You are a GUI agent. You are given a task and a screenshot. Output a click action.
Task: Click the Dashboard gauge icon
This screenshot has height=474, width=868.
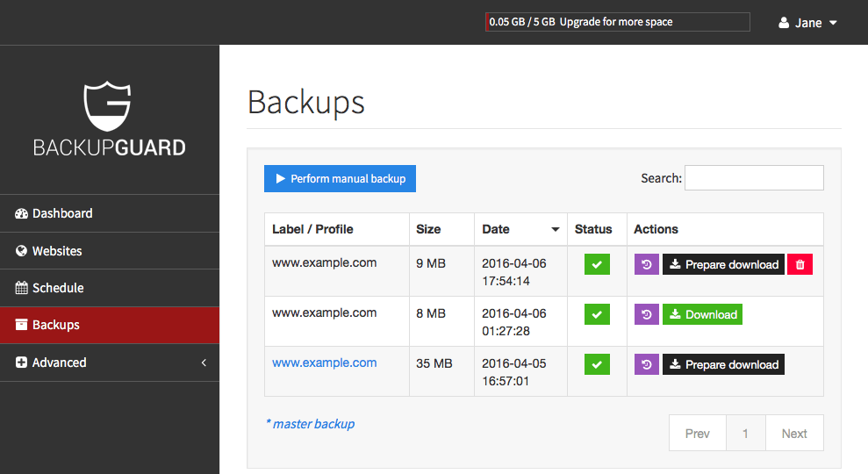tap(21, 214)
